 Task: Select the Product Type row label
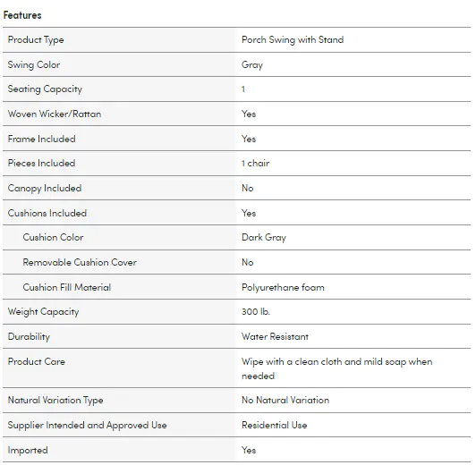point(36,40)
